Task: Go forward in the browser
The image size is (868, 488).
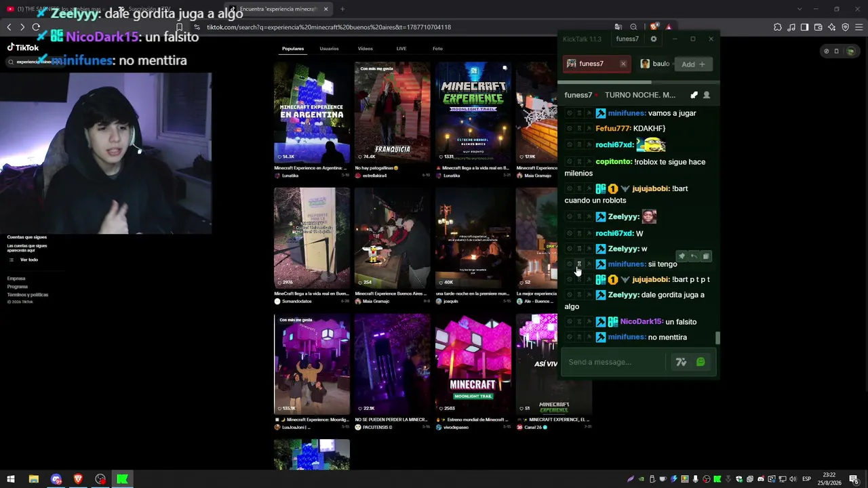Action: pos(22,27)
